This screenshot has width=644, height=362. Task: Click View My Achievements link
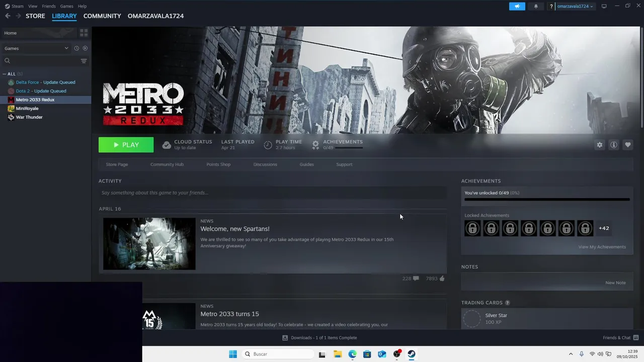[602, 247]
